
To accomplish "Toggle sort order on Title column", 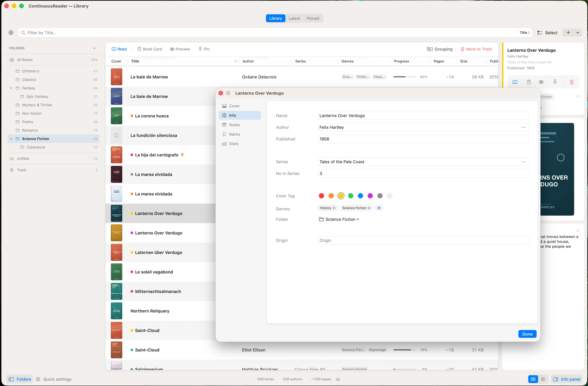I will (235, 61).
